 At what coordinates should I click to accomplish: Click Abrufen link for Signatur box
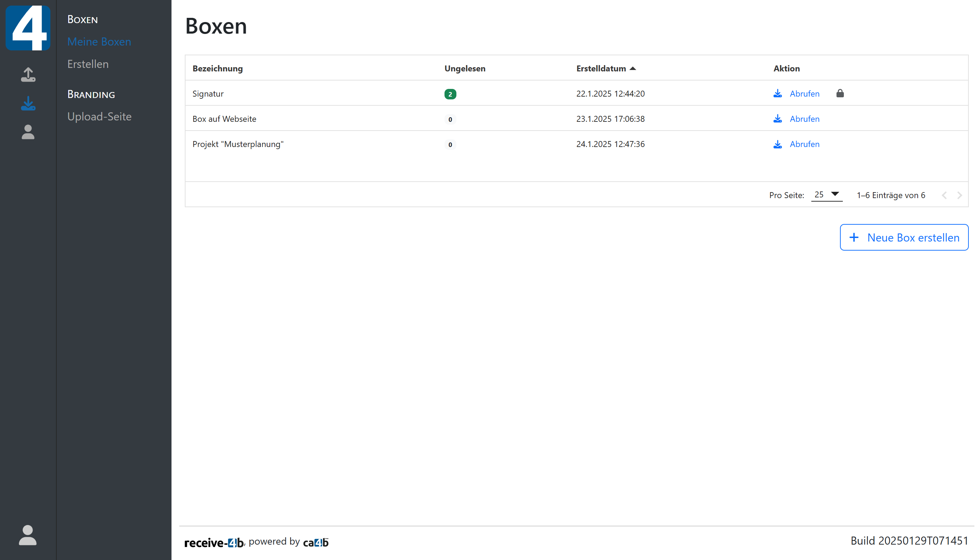point(804,93)
